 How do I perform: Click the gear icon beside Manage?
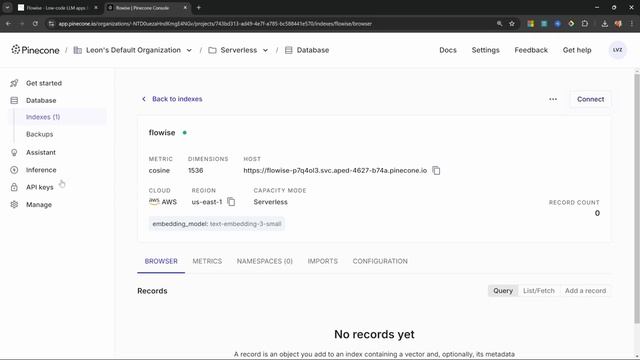pos(14,205)
